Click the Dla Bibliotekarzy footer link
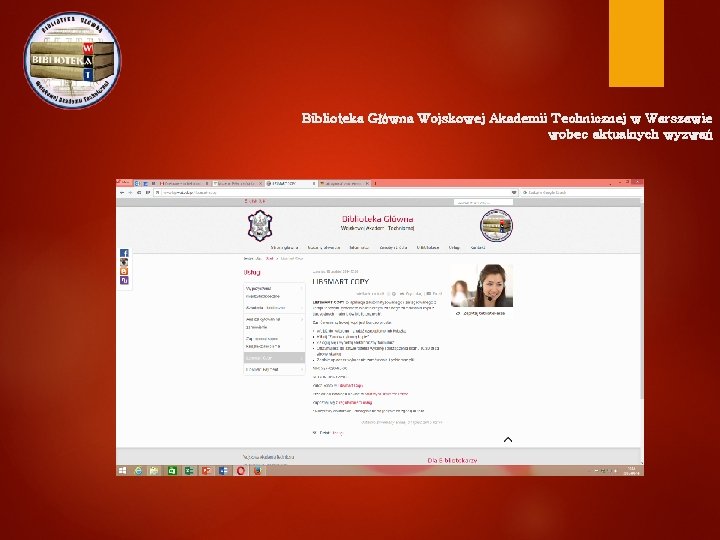 click(452, 460)
